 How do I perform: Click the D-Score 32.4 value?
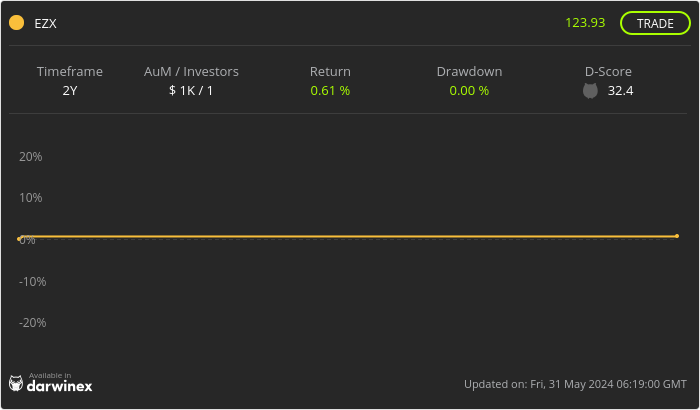620,91
